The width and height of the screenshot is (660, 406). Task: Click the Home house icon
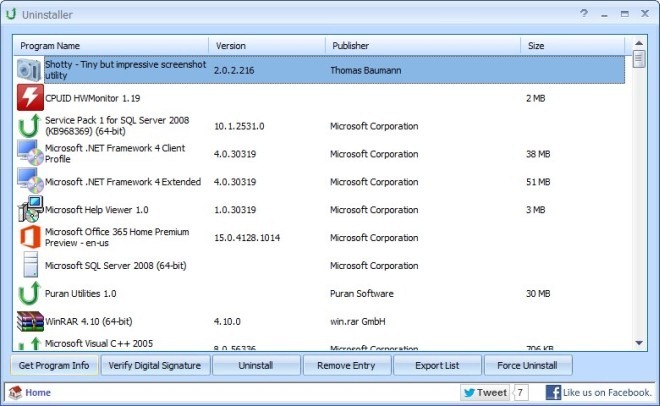pos(15,392)
